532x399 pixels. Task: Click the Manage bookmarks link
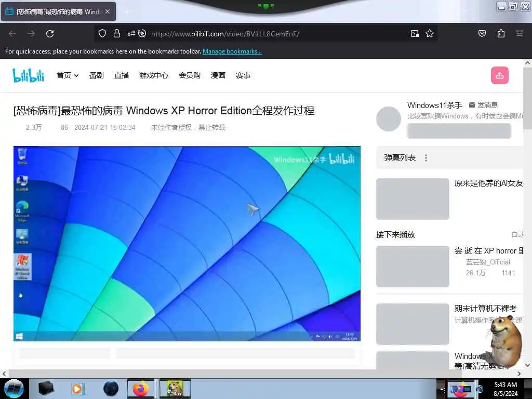point(232,51)
